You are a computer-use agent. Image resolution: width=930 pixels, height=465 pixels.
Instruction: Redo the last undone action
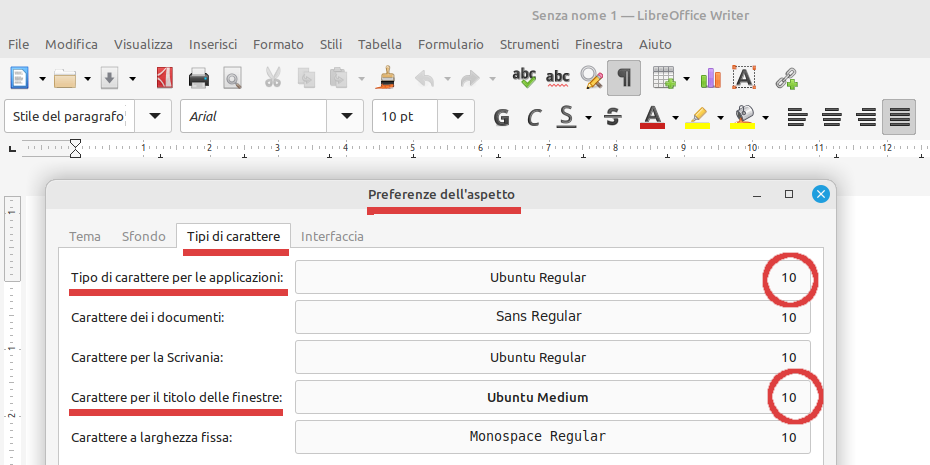click(x=470, y=78)
